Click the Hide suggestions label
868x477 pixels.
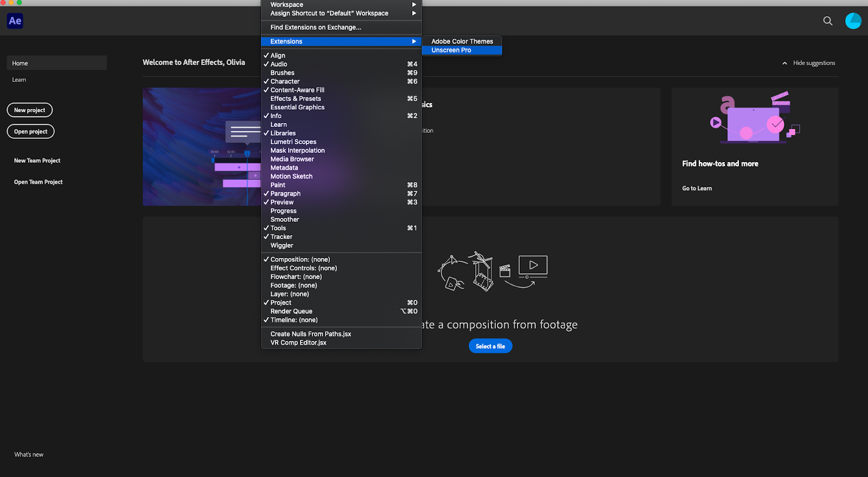(x=814, y=63)
